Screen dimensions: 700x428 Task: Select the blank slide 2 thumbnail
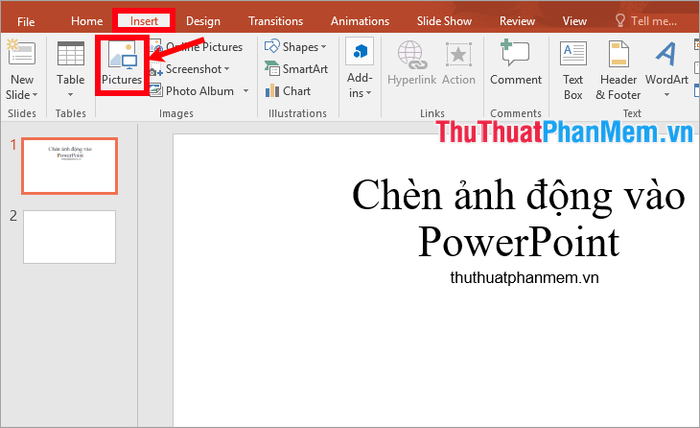pyautogui.click(x=70, y=237)
